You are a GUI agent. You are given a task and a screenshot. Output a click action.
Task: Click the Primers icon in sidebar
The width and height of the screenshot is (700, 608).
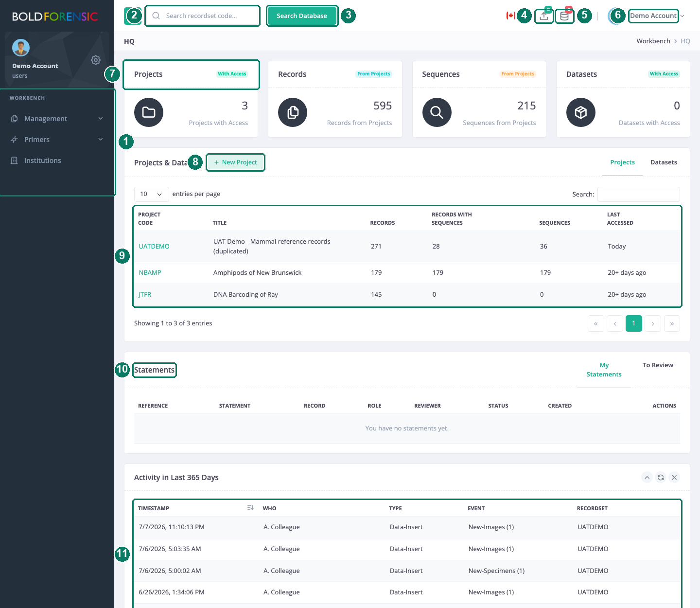point(14,140)
